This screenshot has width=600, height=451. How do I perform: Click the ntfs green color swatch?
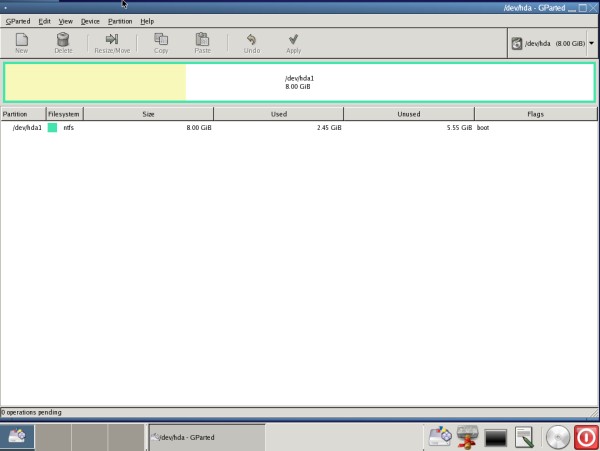(52, 127)
